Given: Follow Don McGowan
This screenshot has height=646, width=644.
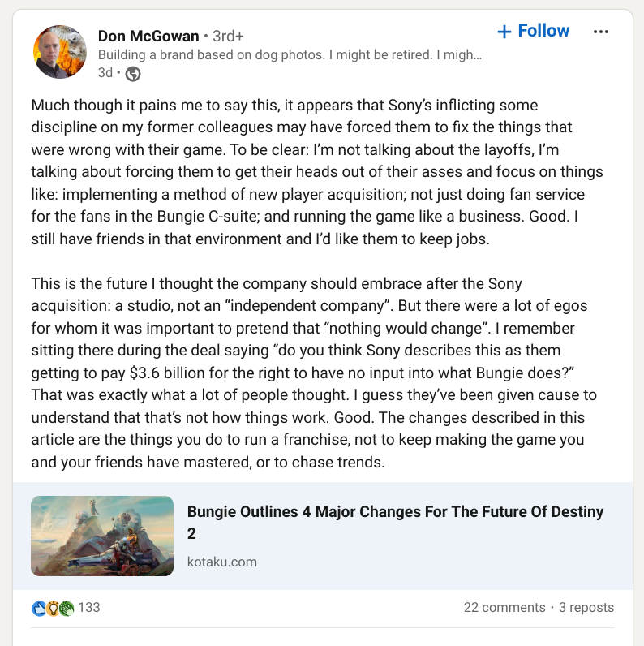Looking at the screenshot, I should 534,31.
